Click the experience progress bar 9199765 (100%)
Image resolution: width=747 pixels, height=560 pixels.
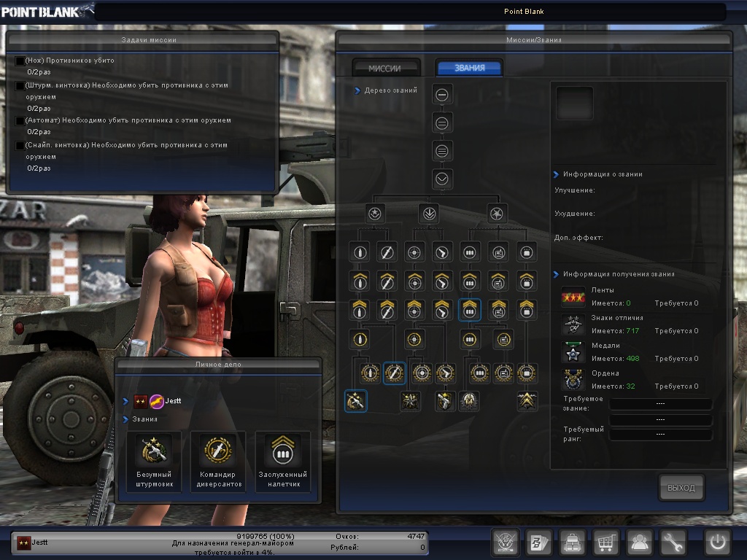(266, 536)
